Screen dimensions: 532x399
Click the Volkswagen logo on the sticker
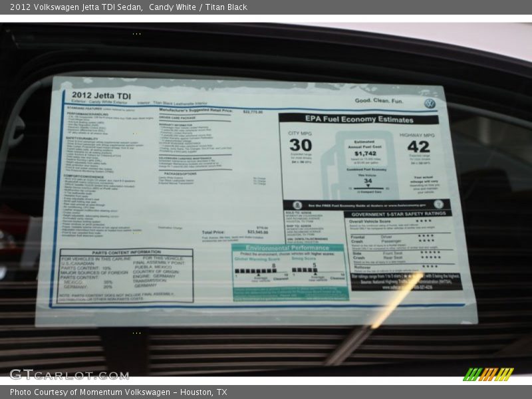pos(430,104)
